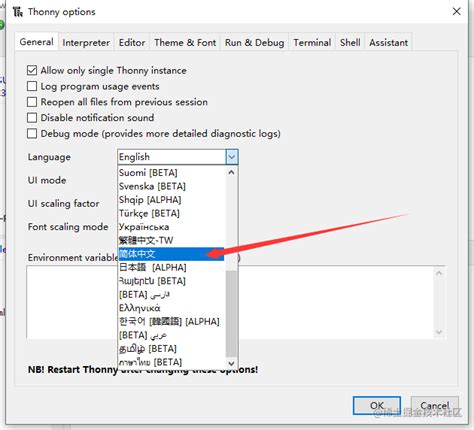Click the Thonny logo icon in title bar
474x430 pixels.
(x=18, y=12)
